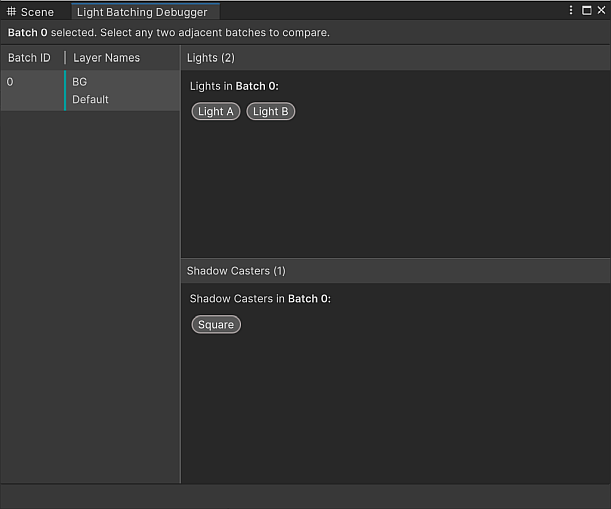Maximize the Light Batching Debugger window
This screenshot has width=611, height=509.
pyautogui.click(x=586, y=10)
